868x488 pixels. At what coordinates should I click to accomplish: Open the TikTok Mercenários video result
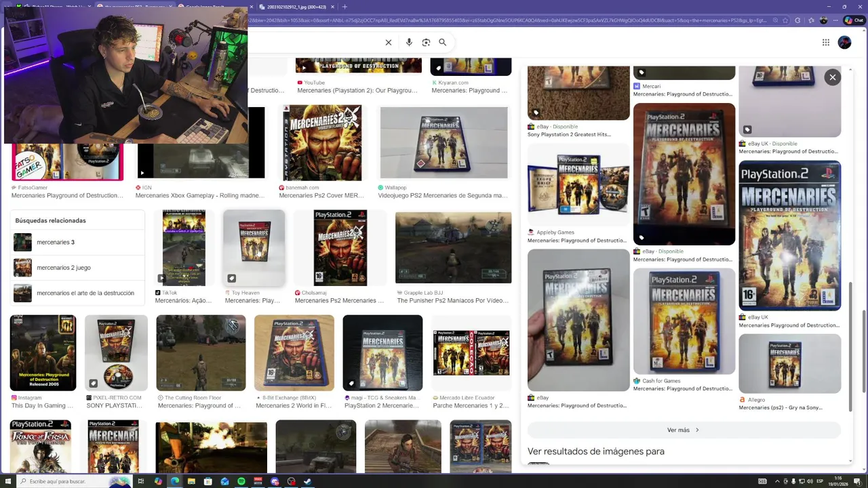click(x=184, y=248)
